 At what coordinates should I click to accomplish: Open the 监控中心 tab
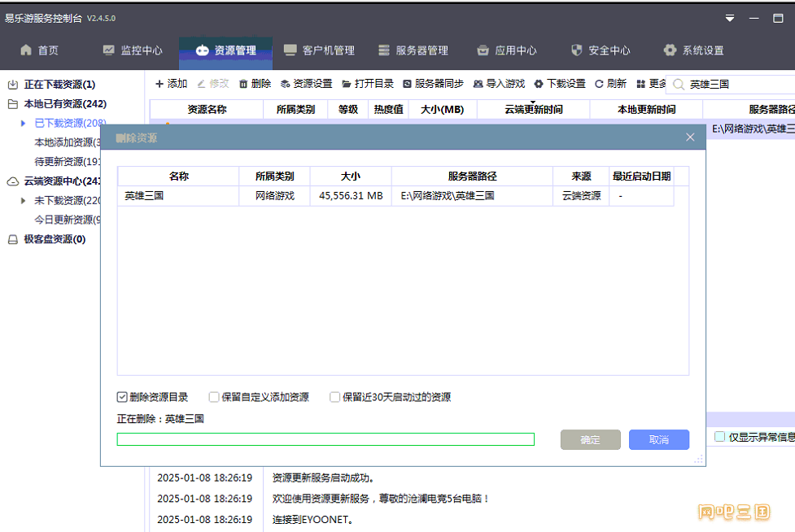[x=133, y=50]
